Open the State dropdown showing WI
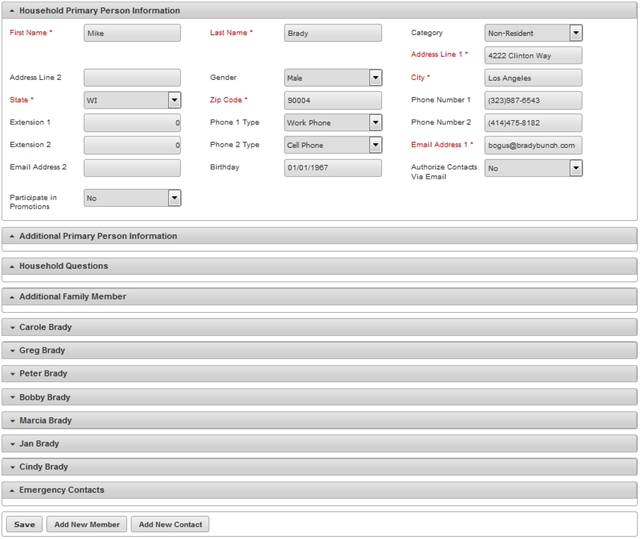Image resolution: width=640 pixels, height=539 pixels. pyautogui.click(x=132, y=100)
